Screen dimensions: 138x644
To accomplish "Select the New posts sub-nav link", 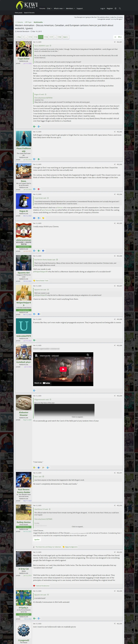I will click(x=18, y=13).
